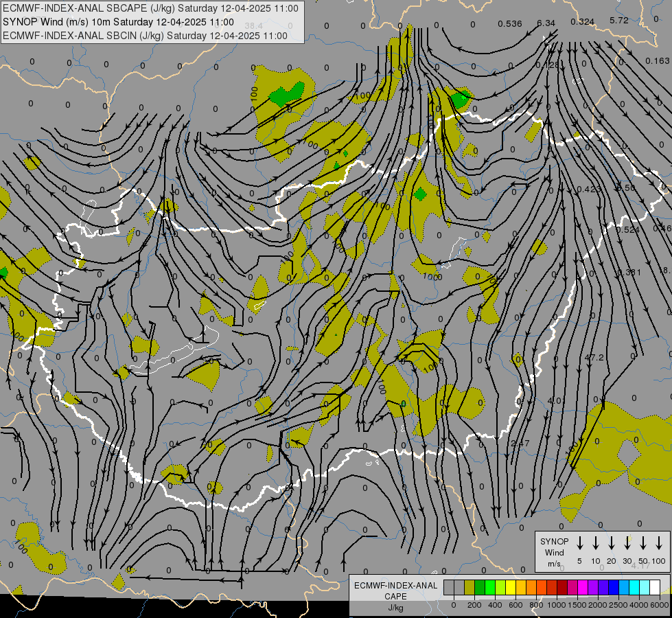
Task: Click the 400 tick label under the color bar
Action: [x=495, y=605]
